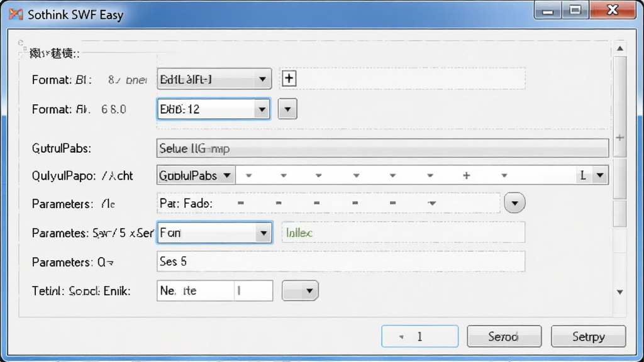Click the Setrpy button

coord(588,337)
